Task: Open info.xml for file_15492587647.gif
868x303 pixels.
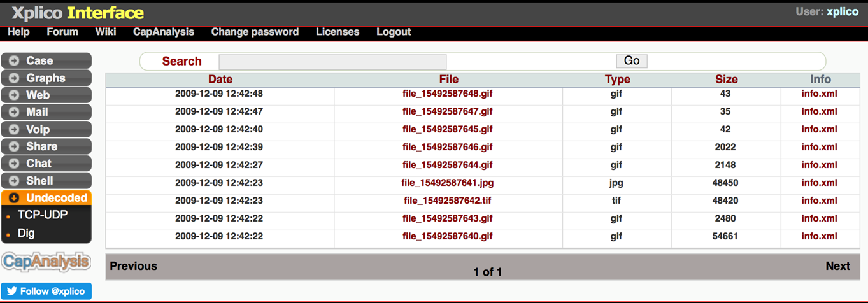Action: point(820,111)
